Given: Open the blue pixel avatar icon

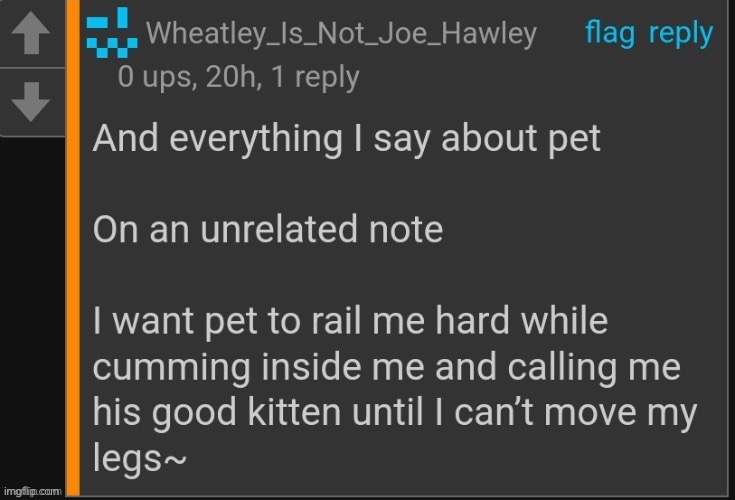Looking at the screenshot, I should point(112,32).
